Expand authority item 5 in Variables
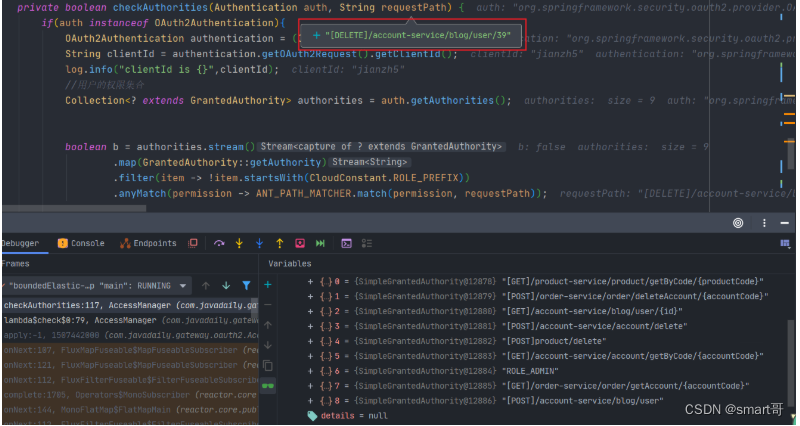 click(x=310, y=356)
